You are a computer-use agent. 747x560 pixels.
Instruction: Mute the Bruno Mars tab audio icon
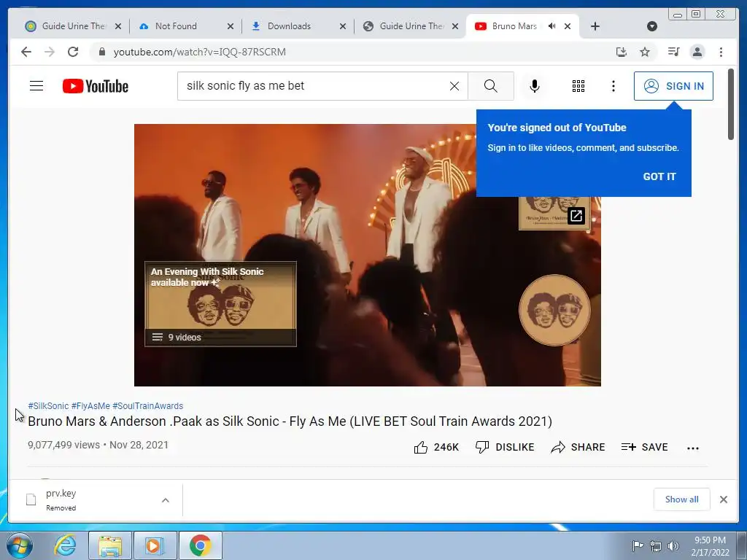tap(551, 26)
